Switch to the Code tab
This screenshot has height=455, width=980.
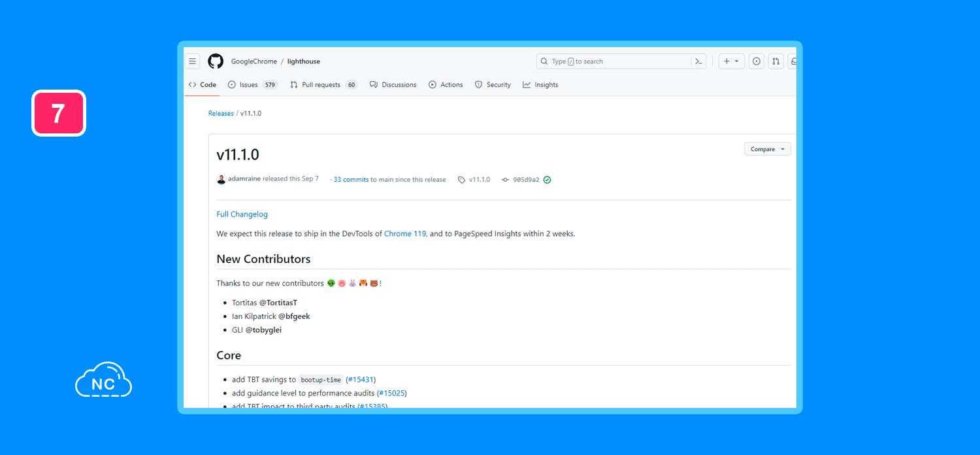click(x=203, y=85)
